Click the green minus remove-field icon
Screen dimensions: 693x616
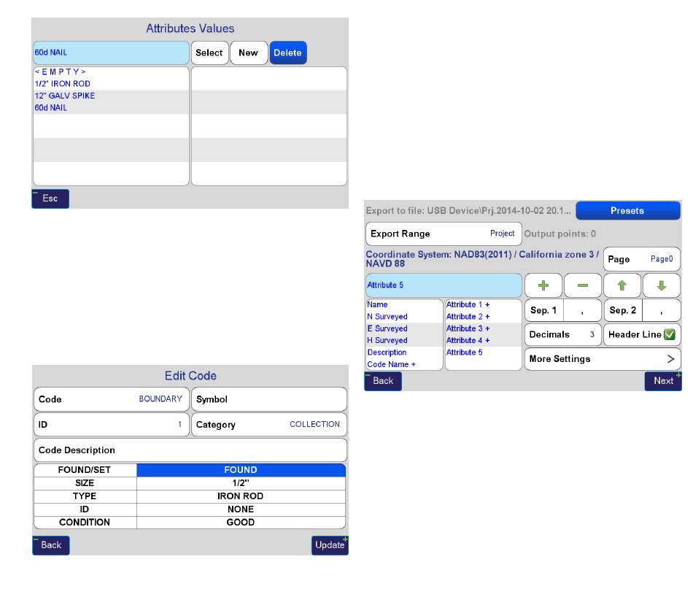[583, 285]
